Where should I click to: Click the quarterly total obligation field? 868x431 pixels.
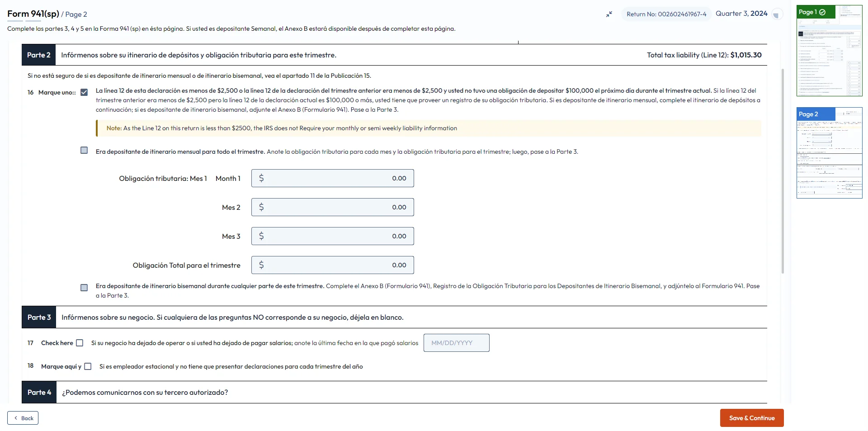coord(333,265)
